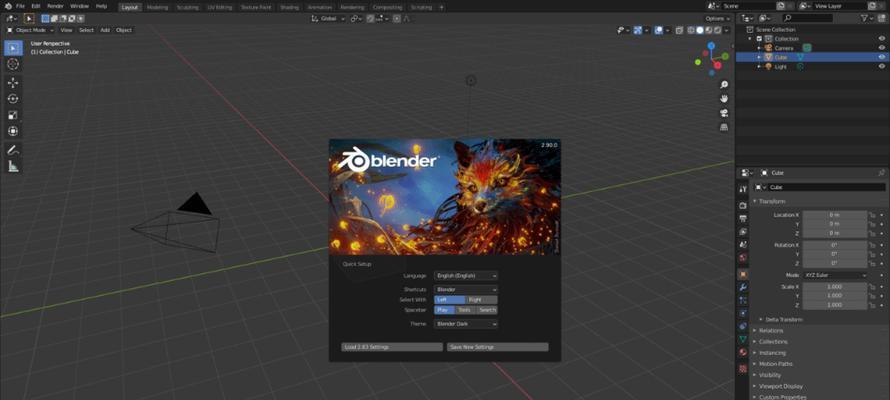Hide the Camera object in the outliner
This screenshot has width=890, height=400.
tap(881, 48)
